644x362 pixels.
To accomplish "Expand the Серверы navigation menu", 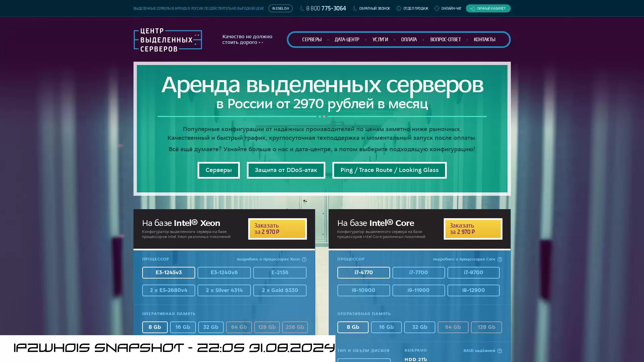I will 311,39.
